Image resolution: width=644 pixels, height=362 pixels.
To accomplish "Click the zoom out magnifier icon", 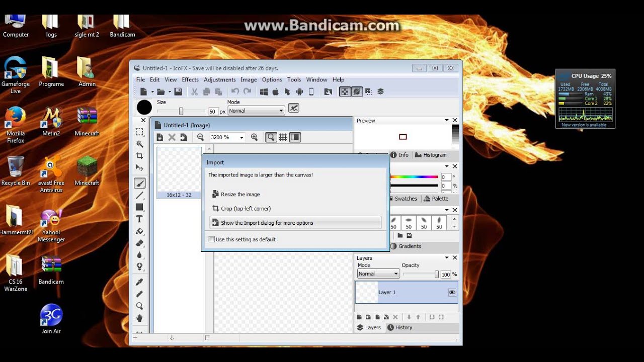I will point(200,137).
